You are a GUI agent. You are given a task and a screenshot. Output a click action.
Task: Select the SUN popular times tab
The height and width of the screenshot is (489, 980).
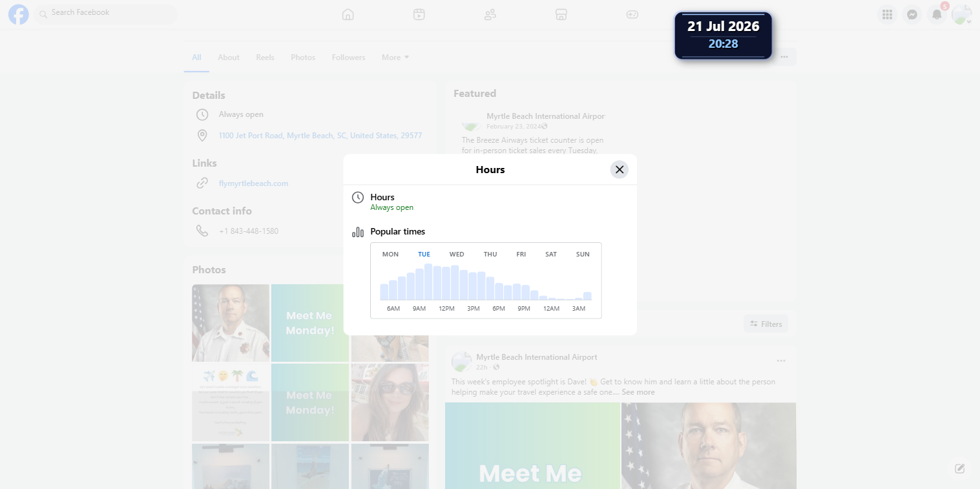tap(583, 255)
